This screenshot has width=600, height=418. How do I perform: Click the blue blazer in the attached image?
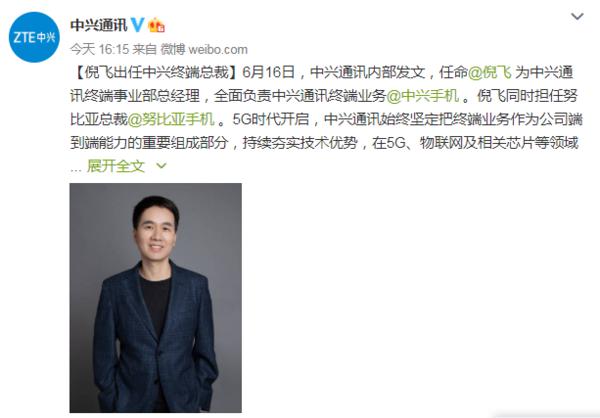click(x=155, y=337)
